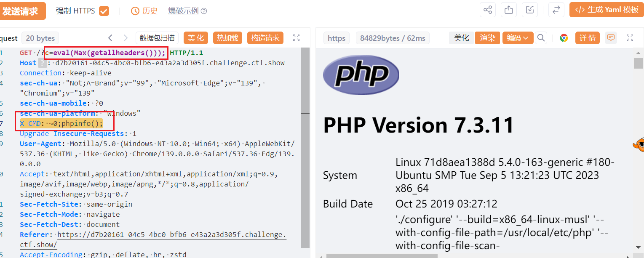This screenshot has width=644, height=258.
Task: Click the Send Request (发送请求) button
Action: click(x=22, y=11)
